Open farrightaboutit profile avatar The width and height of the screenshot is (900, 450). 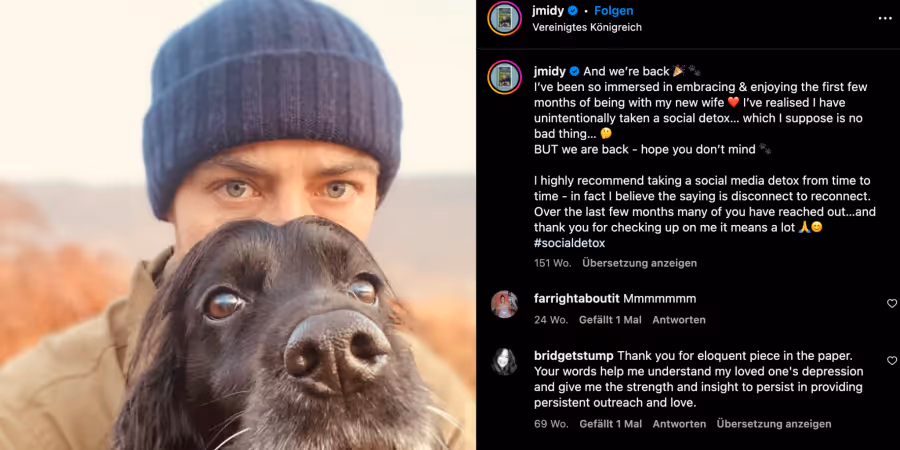click(505, 304)
